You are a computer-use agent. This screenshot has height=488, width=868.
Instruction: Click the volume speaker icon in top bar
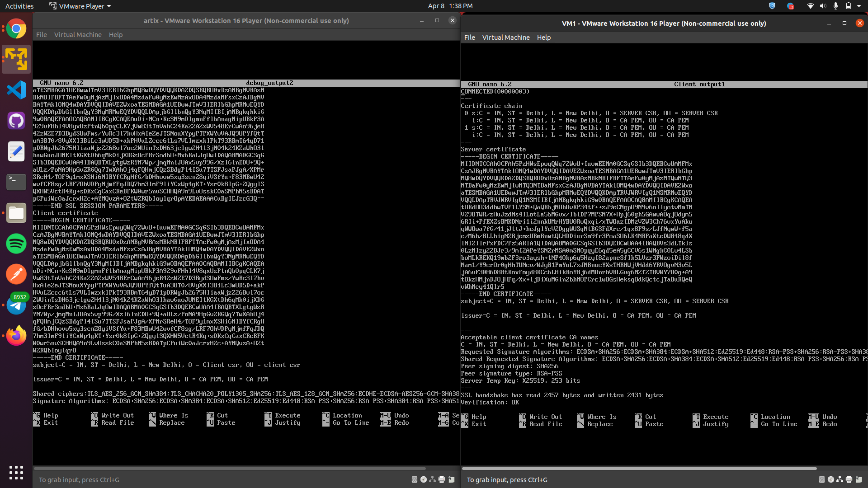pos(823,6)
